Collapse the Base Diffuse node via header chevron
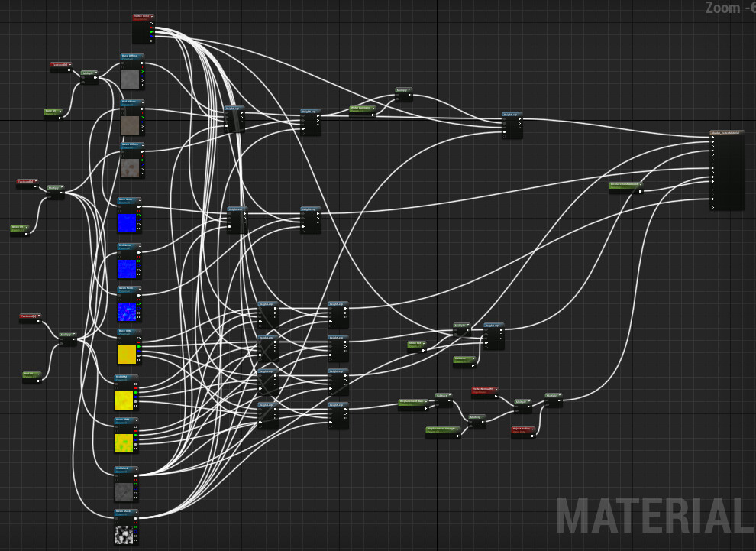 [143, 57]
